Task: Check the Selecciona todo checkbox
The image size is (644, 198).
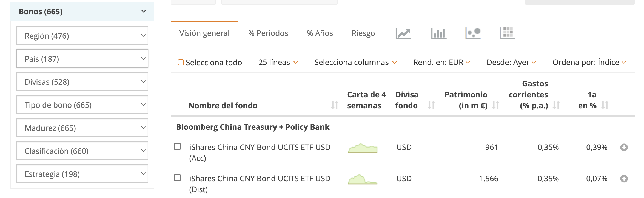Action: point(181,63)
